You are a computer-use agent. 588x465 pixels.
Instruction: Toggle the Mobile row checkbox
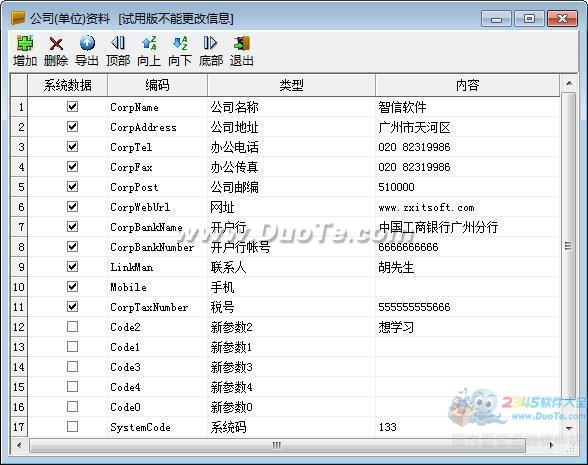(72, 286)
